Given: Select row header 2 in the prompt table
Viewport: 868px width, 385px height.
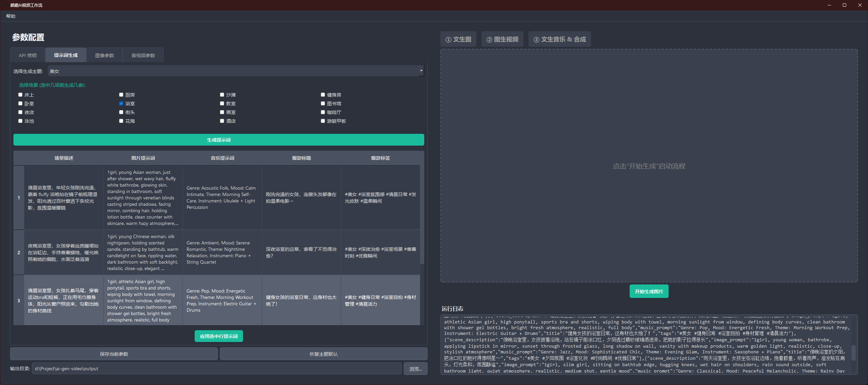Looking at the screenshot, I should [19, 253].
